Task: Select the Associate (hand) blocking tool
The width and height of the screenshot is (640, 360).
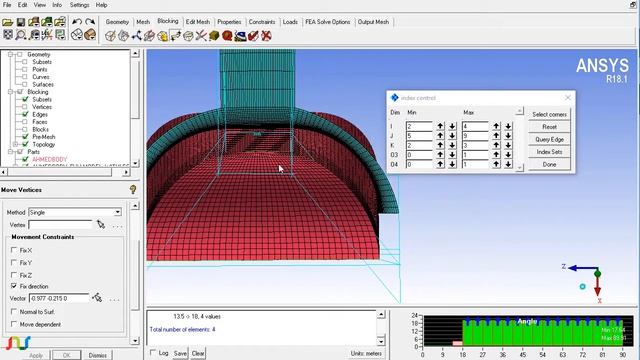Action: [162, 36]
